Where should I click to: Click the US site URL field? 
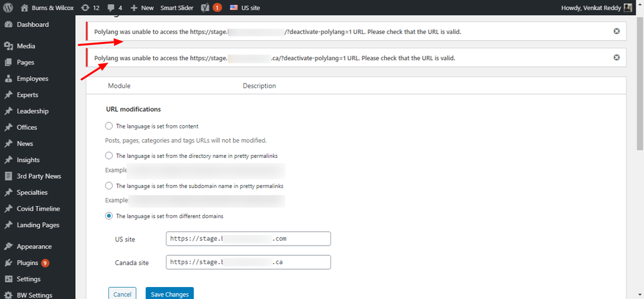(248, 239)
